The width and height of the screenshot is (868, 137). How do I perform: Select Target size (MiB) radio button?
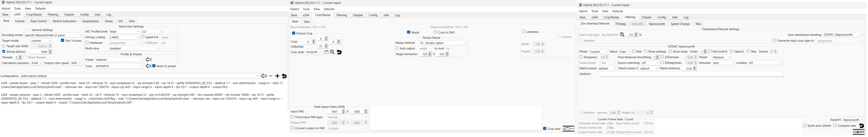4,46
